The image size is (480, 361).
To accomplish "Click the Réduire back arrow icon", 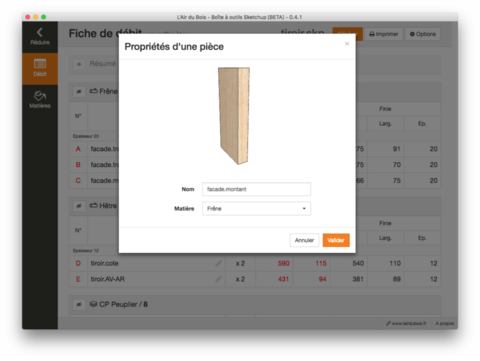I will [40, 32].
